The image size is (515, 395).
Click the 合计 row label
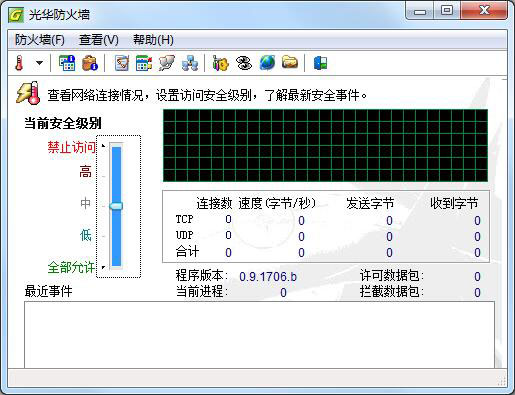pyautogui.click(x=187, y=252)
